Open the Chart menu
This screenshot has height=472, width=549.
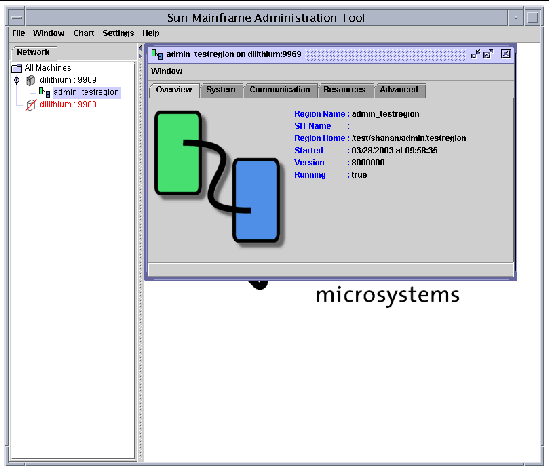click(84, 33)
